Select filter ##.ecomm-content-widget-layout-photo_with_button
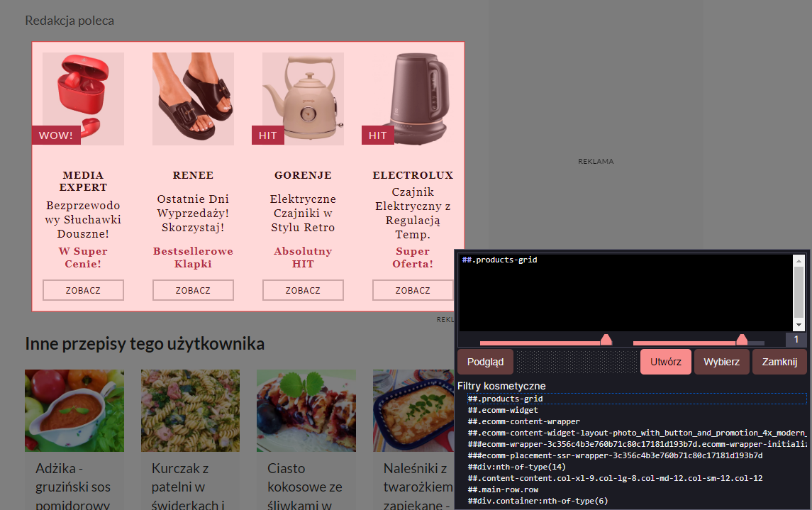Viewport: 812px width, 510px height. [637, 433]
